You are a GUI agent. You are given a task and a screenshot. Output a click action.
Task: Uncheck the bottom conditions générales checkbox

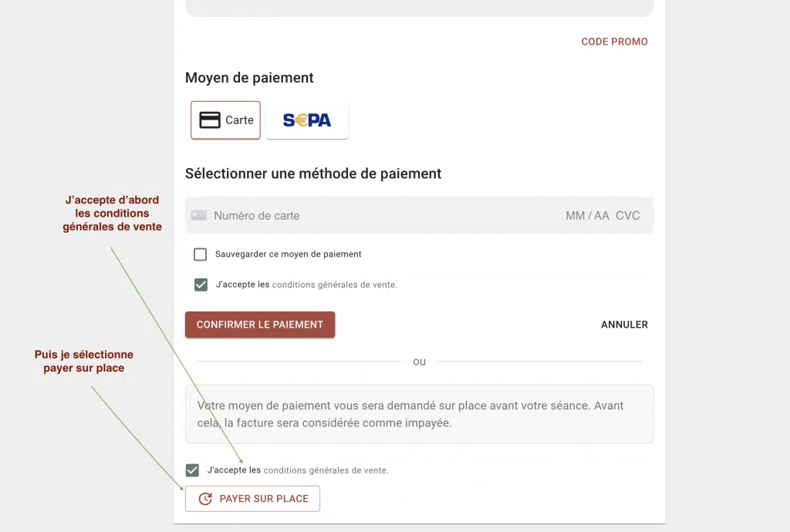pyautogui.click(x=191, y=470)
